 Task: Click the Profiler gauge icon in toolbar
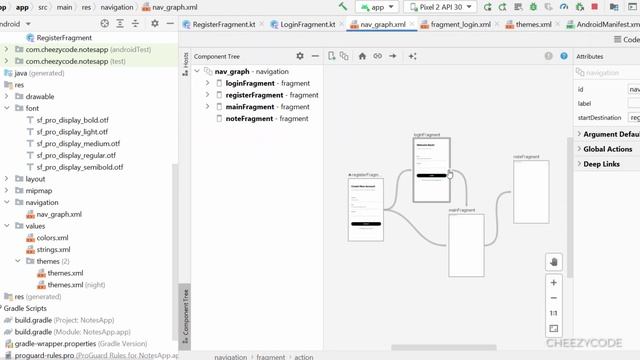pyautogui.click(x=564, y=7)
